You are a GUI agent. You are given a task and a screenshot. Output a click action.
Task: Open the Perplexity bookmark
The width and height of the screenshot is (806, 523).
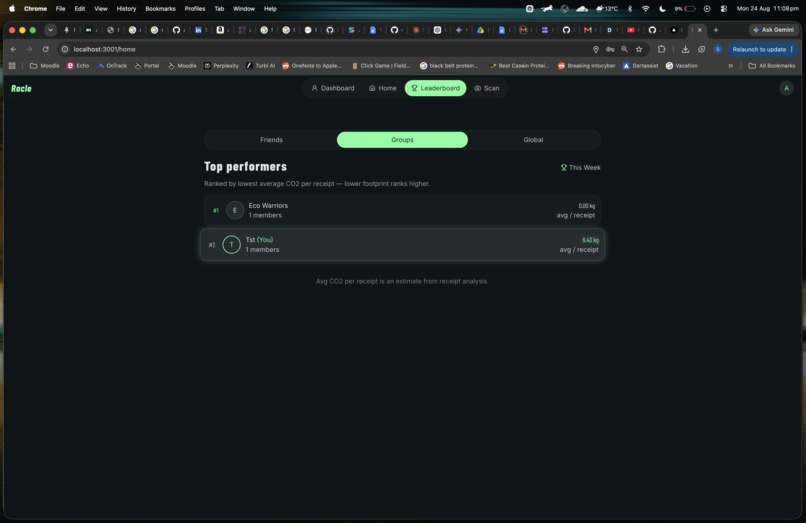[222, 66]
